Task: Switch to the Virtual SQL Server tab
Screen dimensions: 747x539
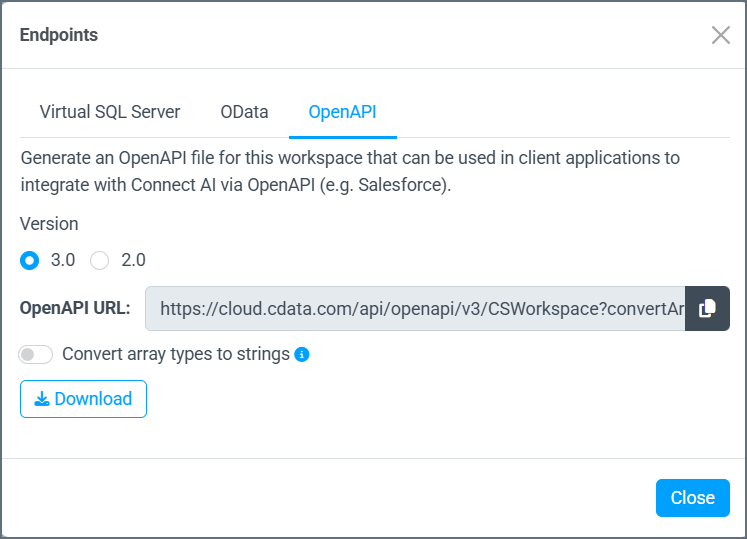Action: 110,112
